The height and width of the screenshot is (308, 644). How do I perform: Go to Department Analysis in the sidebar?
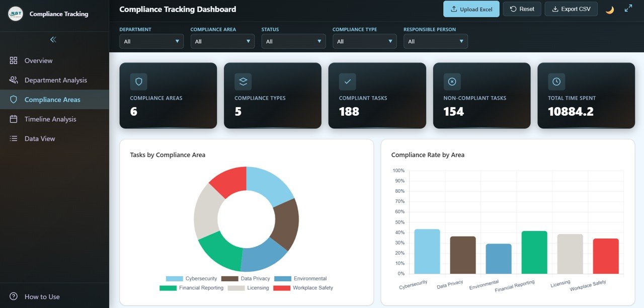(x=55, y=80)
